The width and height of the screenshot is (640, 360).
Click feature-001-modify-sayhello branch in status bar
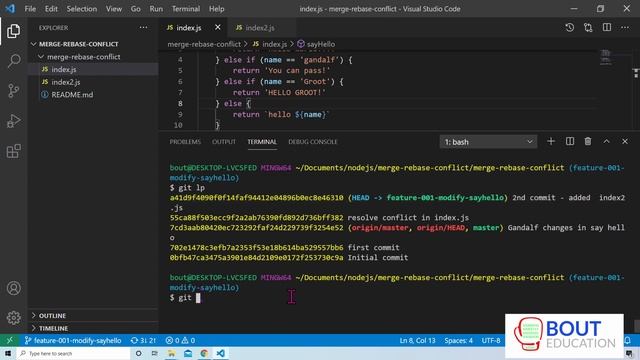73,340
